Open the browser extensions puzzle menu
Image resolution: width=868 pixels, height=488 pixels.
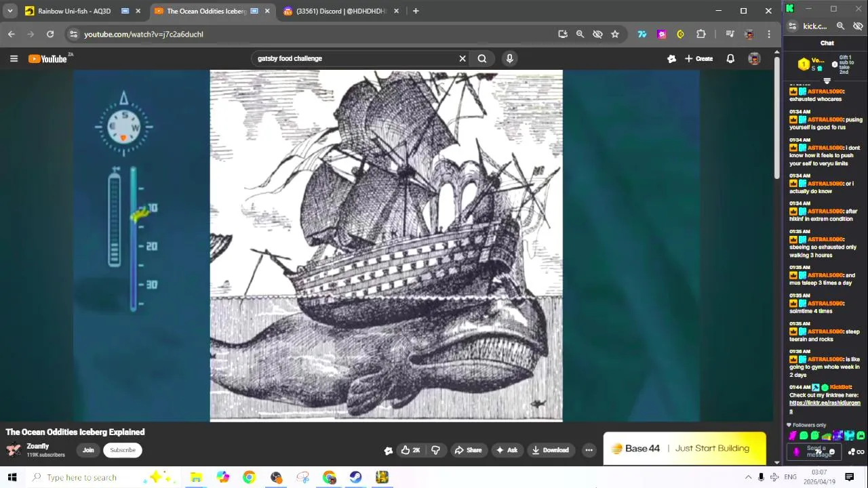pyautogui.click(x=701, y=34)
